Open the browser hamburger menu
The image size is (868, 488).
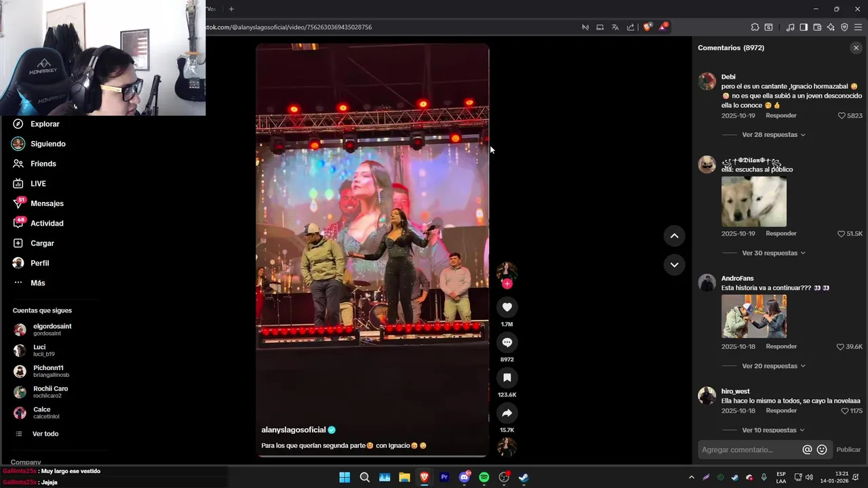858,27
